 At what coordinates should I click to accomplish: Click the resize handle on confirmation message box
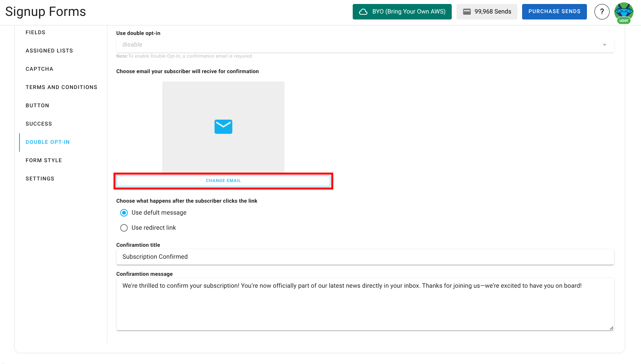(611, 328)
